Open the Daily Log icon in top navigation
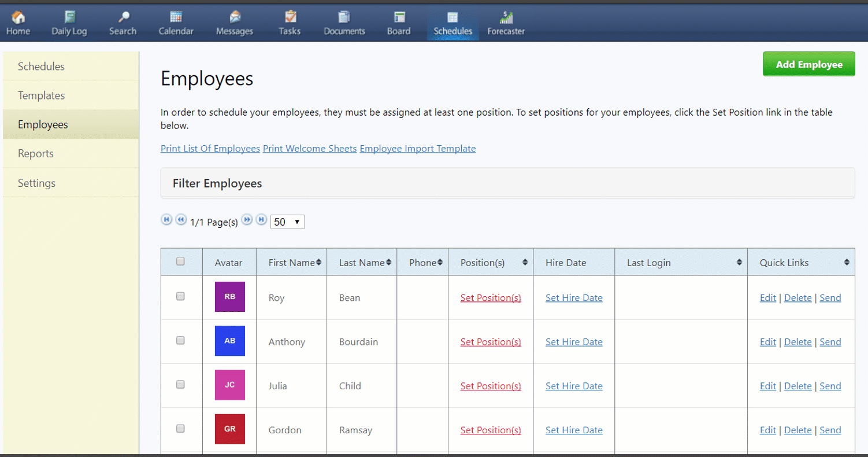868x457 pixels. tap(69, 18)
